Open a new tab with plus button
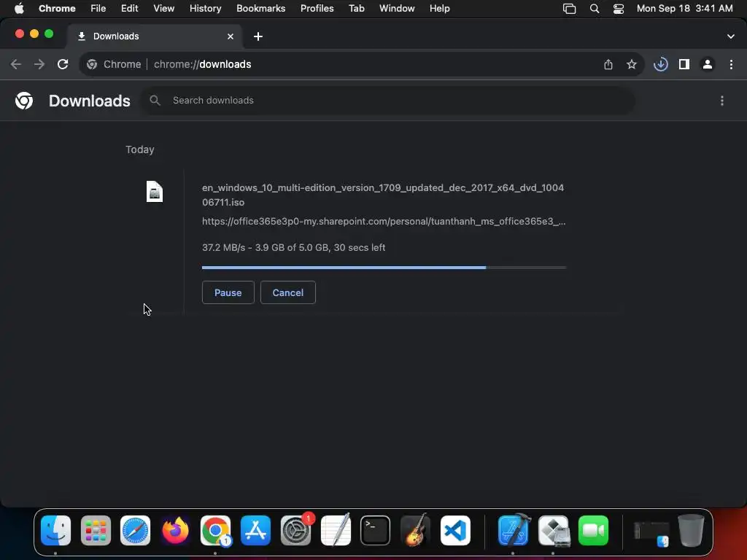Image resolution: width=747 pixels, height=560 pixels. [258, 36]
